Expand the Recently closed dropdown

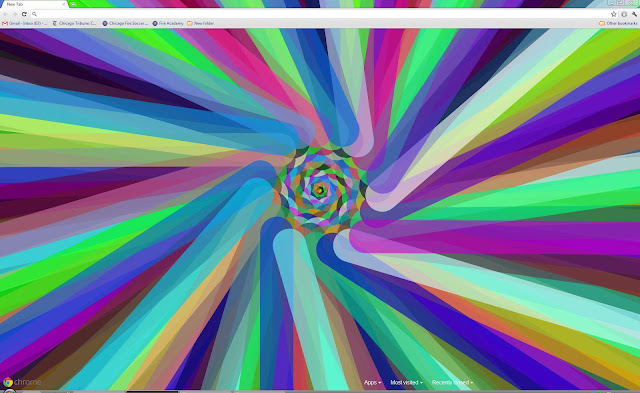tap(452, 382)
